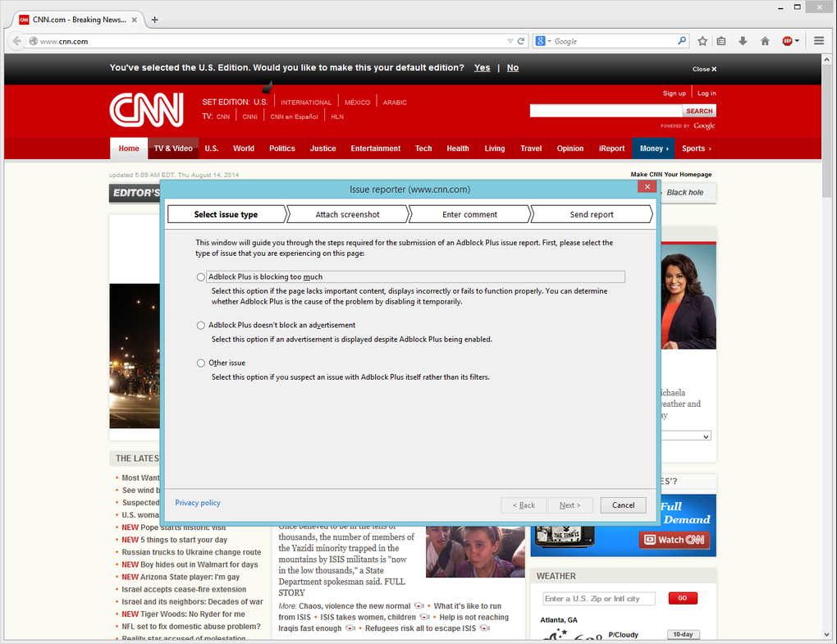This screenshot has height=644, width=837.
Task: Click the U.S. Zip or Intl city field
Action: tap(599, 598)
